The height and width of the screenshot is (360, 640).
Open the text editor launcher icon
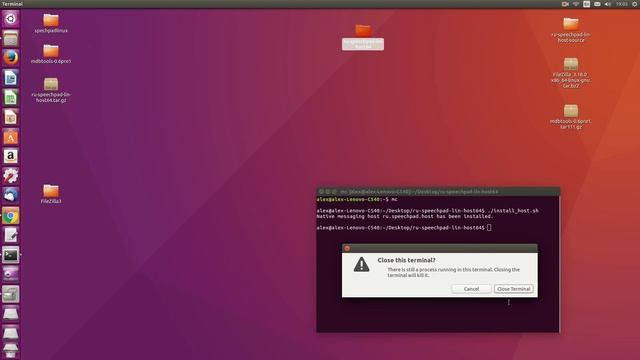11,235
